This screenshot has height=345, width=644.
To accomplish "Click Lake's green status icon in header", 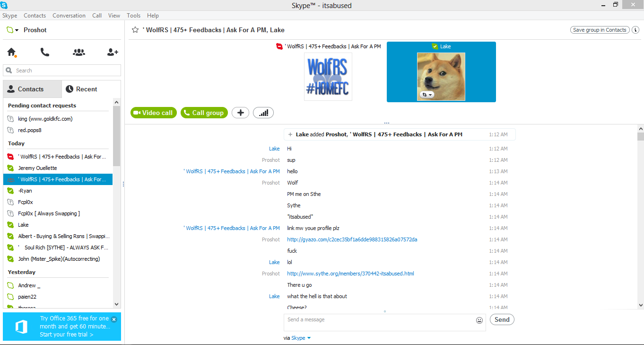I will point(435,46).
